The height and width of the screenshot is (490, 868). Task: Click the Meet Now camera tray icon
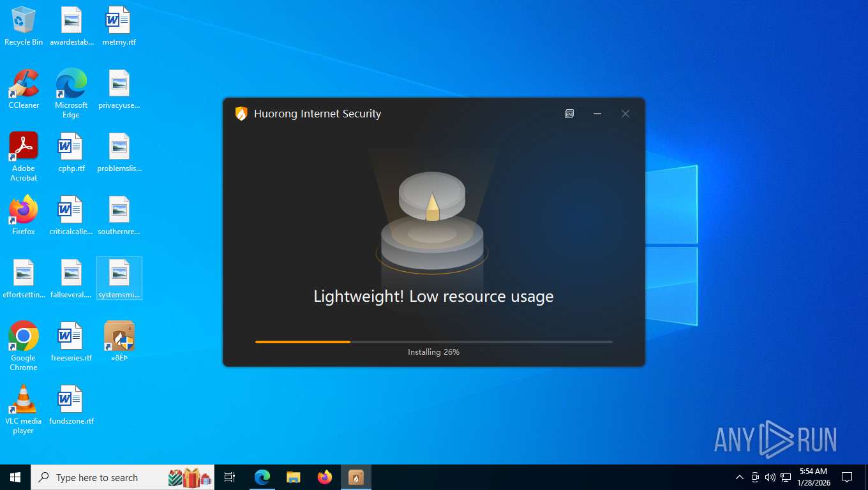point(755,477)
